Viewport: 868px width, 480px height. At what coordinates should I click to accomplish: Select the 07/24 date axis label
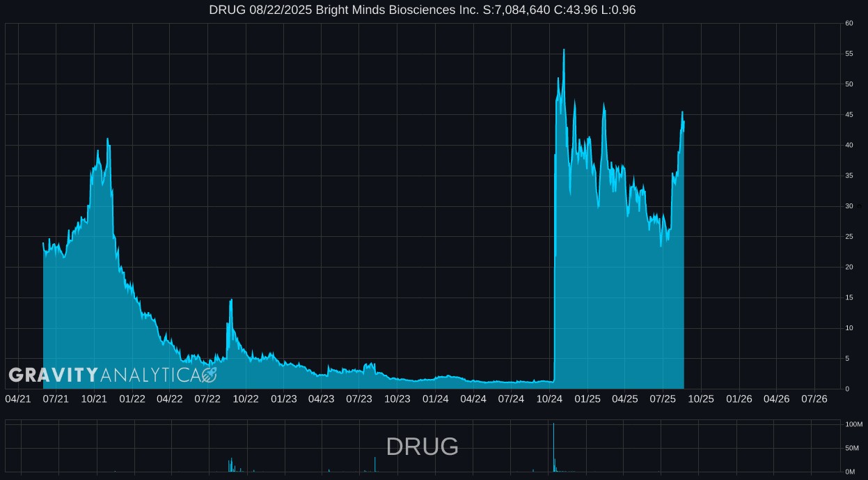(511, 399)
